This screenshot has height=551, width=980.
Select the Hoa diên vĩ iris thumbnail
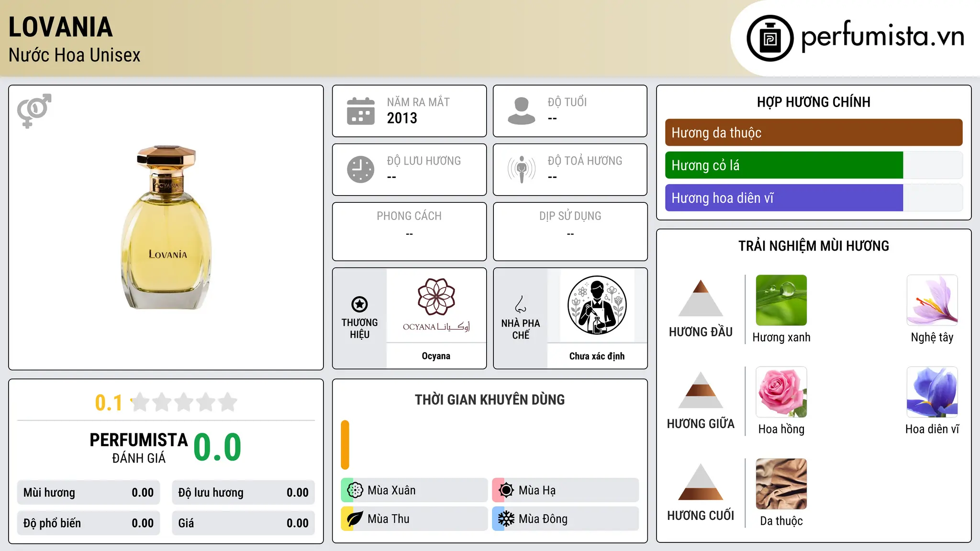tap(932, 392)
